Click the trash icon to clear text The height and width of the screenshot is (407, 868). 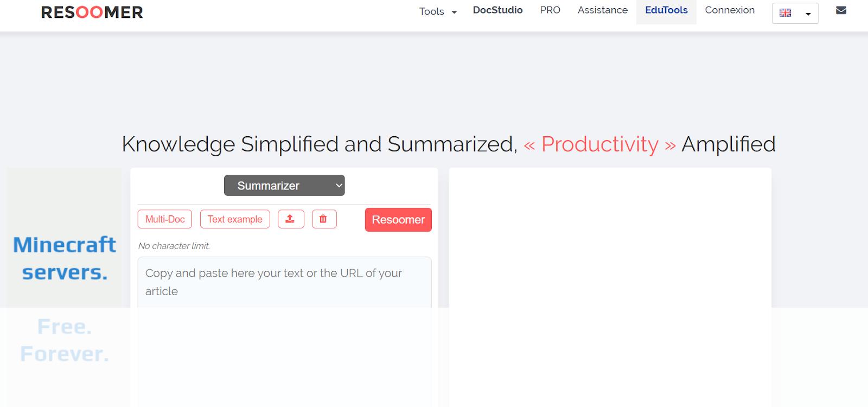324,219
